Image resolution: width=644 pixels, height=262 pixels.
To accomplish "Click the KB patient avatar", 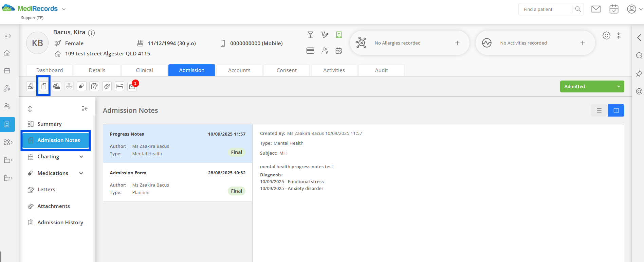I will pyautogui.click(x=37, y=43).
